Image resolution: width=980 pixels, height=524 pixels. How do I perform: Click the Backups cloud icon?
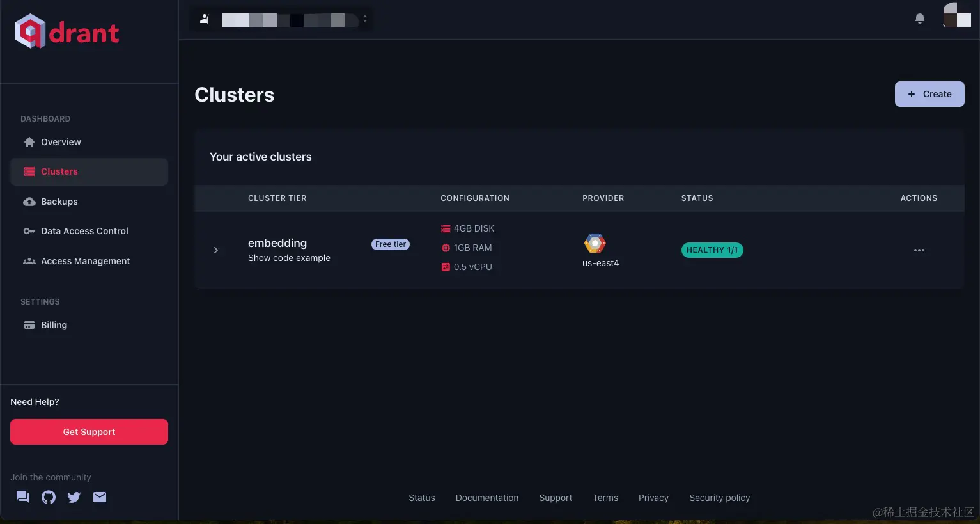pos(29,201)
